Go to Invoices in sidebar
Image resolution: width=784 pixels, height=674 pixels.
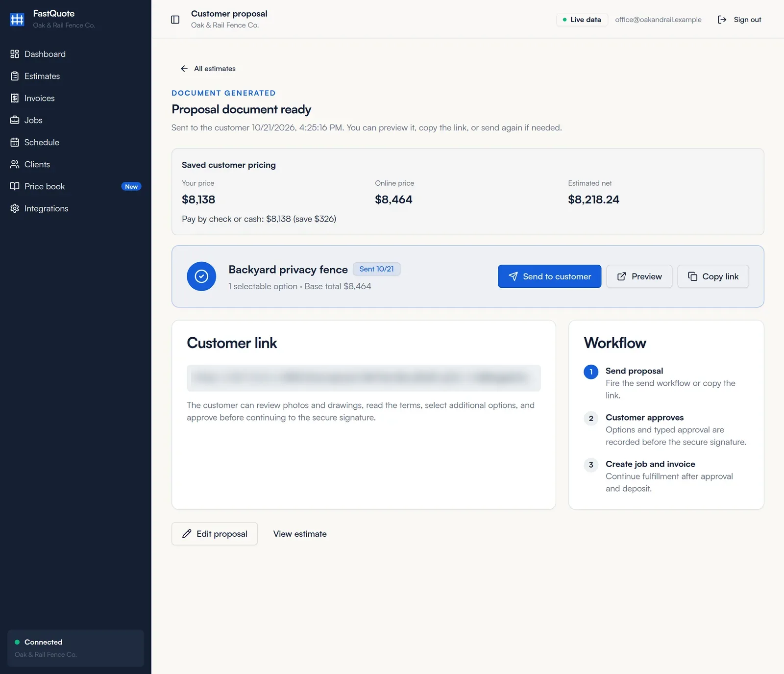75,98
